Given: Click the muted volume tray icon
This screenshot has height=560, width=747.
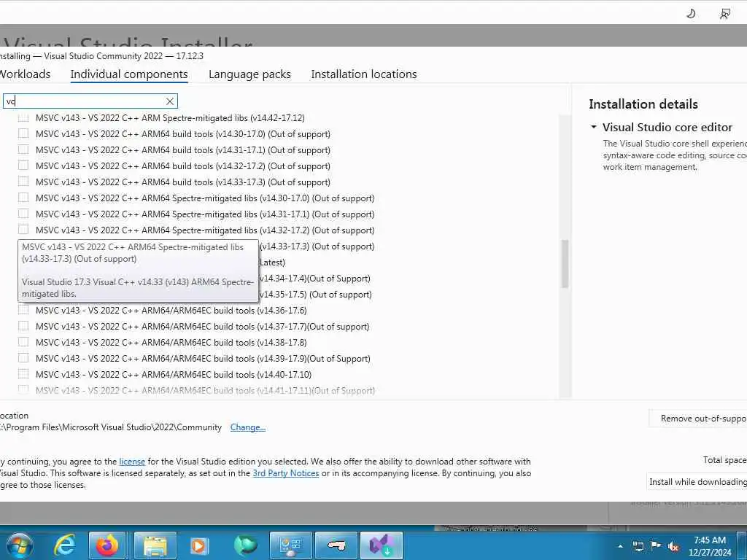Looking at the screenshot, I should [673, 547].
